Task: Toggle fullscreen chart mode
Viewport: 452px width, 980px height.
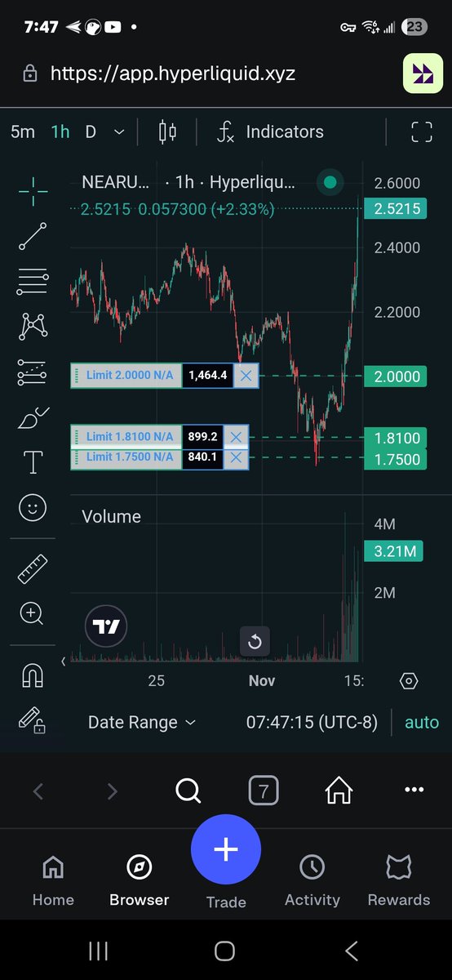Action: pos(422,132)
